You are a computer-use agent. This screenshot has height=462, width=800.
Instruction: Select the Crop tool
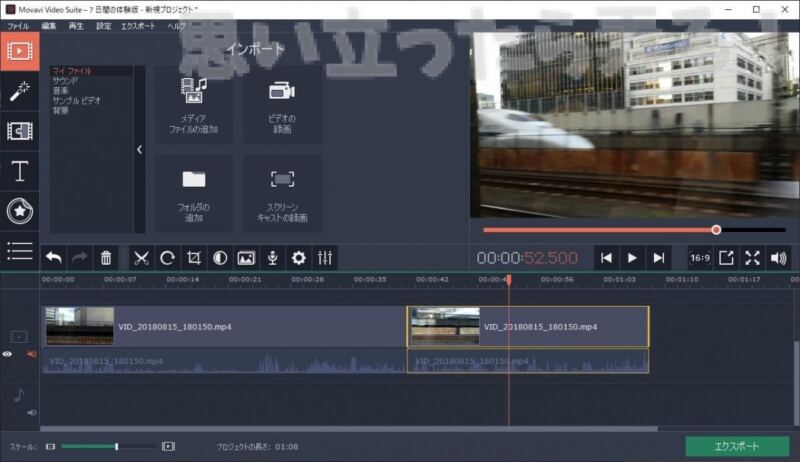tap(194, 258)
